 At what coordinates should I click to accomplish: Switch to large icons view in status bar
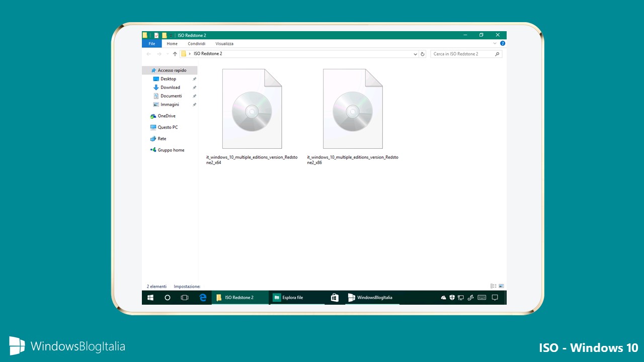[501, 286]
